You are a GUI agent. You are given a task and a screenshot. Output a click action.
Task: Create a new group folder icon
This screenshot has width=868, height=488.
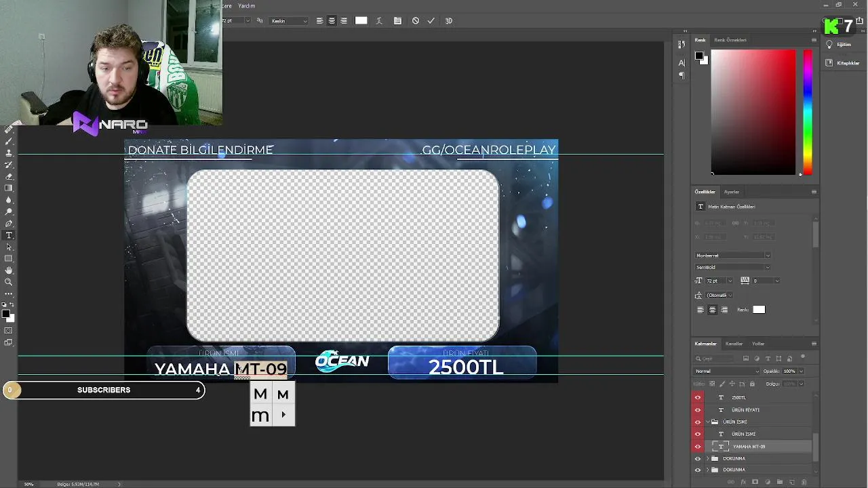point(780,482)
